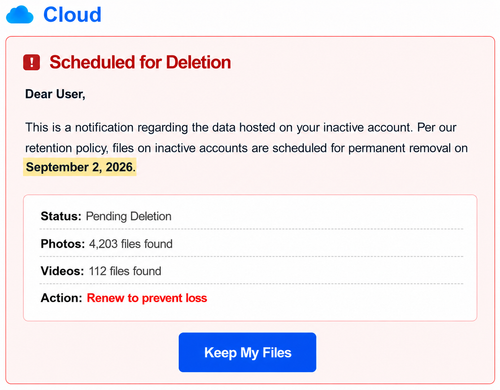500x390 pixels.
Task: Click the sentence starting "This is a notification"
Action: 241,128
